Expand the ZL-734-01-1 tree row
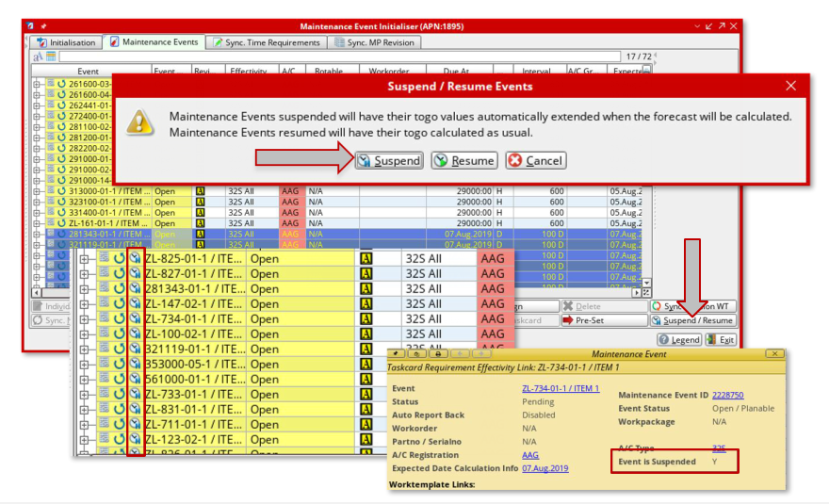829x504 pixels. [x=85, y=319]
